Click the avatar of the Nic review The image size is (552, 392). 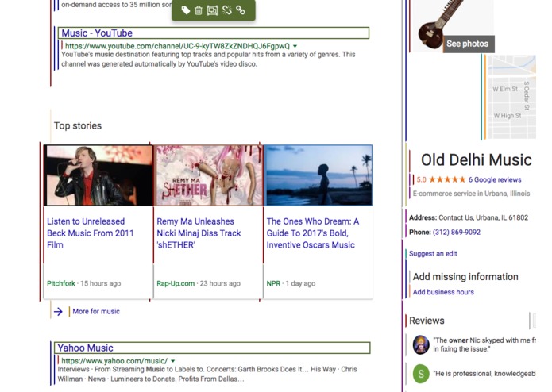tap(421, 344)
